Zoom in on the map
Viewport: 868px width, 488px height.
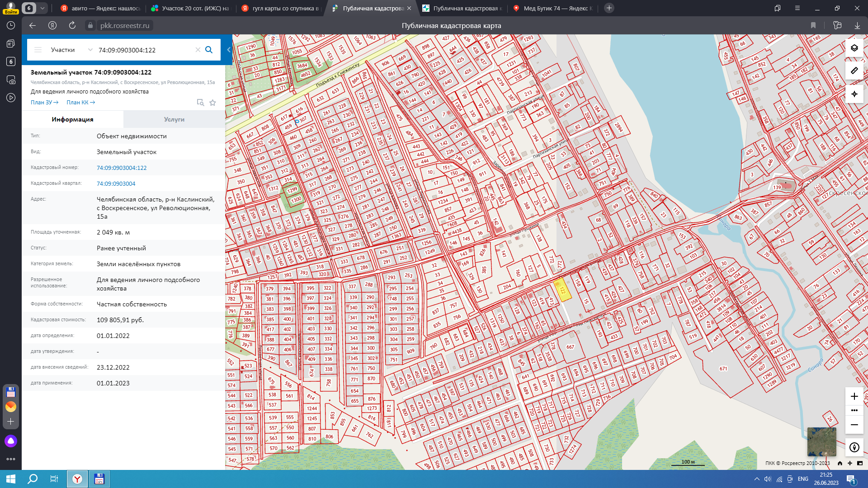pyautogui.click(x=854, y=396)
